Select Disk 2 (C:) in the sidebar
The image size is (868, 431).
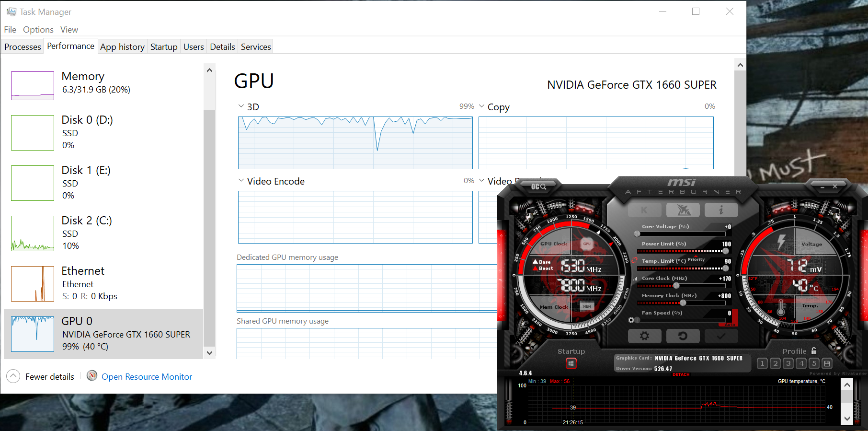point(103,233)
